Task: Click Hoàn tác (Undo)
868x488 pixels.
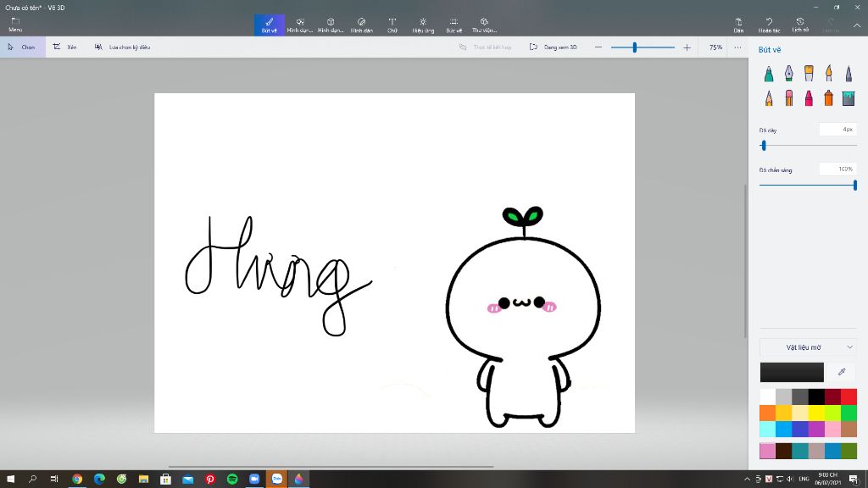Action: [769, 25]
